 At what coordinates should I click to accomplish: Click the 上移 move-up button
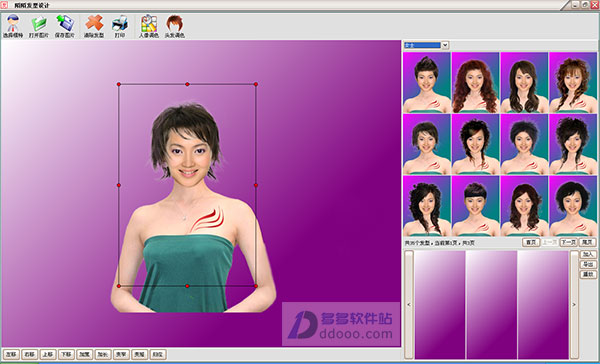tap(48, 354)
